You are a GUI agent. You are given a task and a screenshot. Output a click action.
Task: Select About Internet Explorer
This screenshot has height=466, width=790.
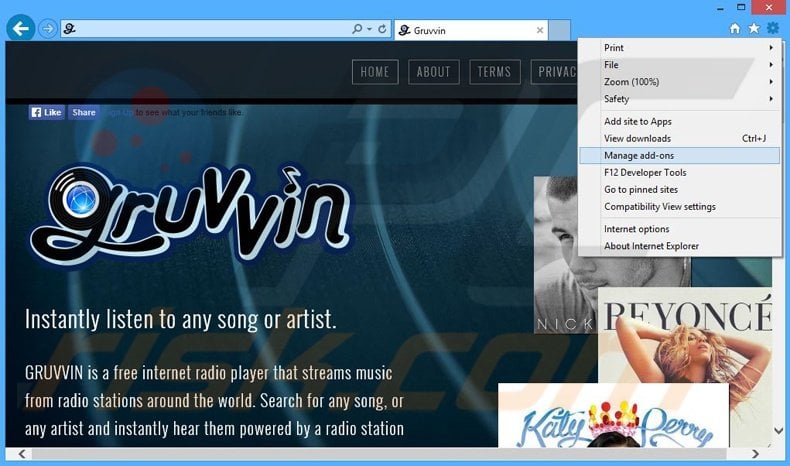coord(679,246)
